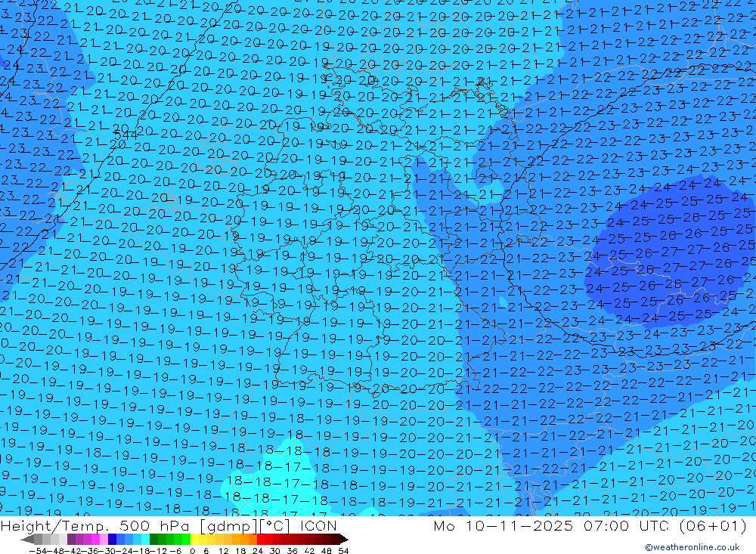
Task: Select the '36' legend scale label
Action: coord(292,551)
